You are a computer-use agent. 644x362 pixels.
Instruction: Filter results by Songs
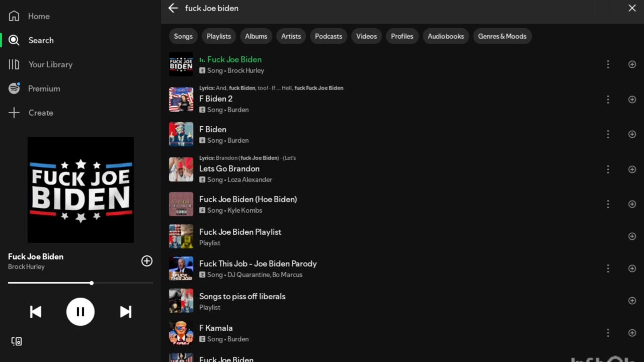point(183,36)
